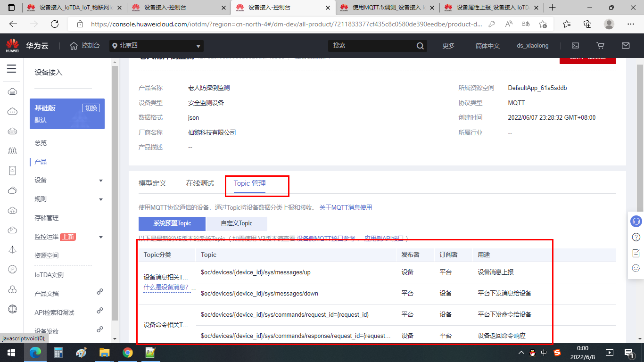Open the customer service headset icon
Viewport: 644px width, 362px height.
tap(636, 221)
